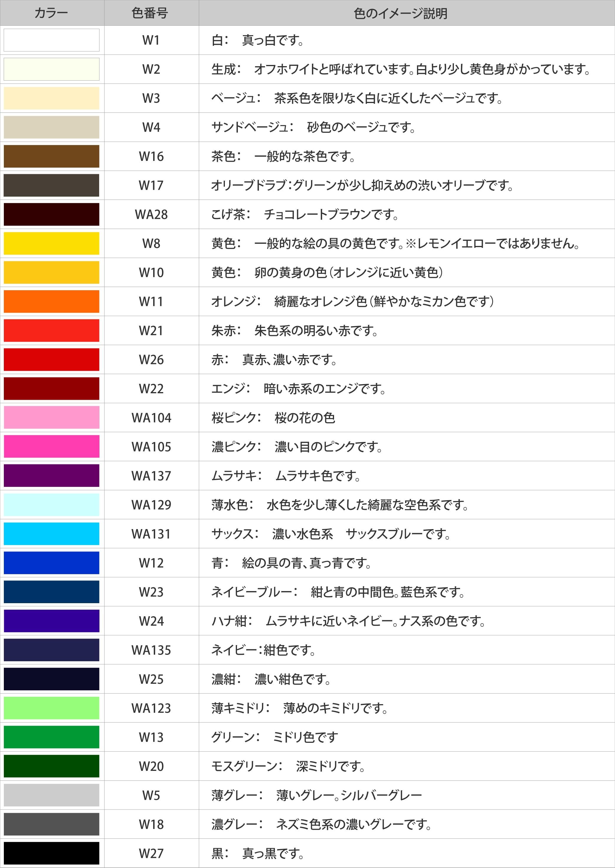The image size is (615, 868).
Task: Click the ハナ紺 description text
Action: 348,621
